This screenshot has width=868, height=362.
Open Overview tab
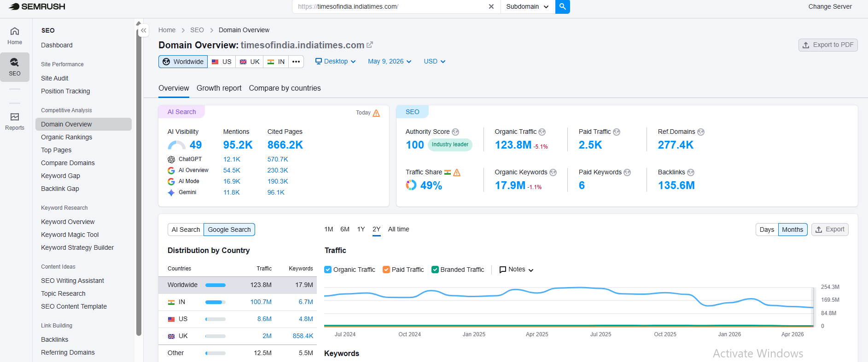pos(174,88)
